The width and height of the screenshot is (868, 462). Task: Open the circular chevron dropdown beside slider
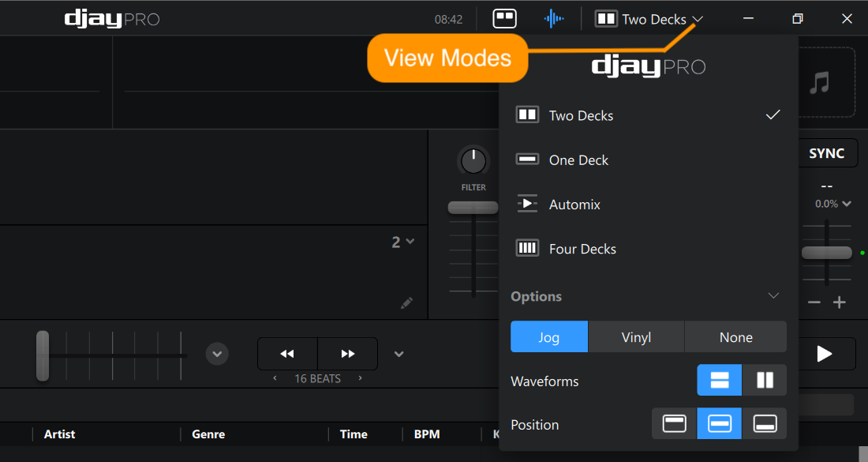click(217, 354)
